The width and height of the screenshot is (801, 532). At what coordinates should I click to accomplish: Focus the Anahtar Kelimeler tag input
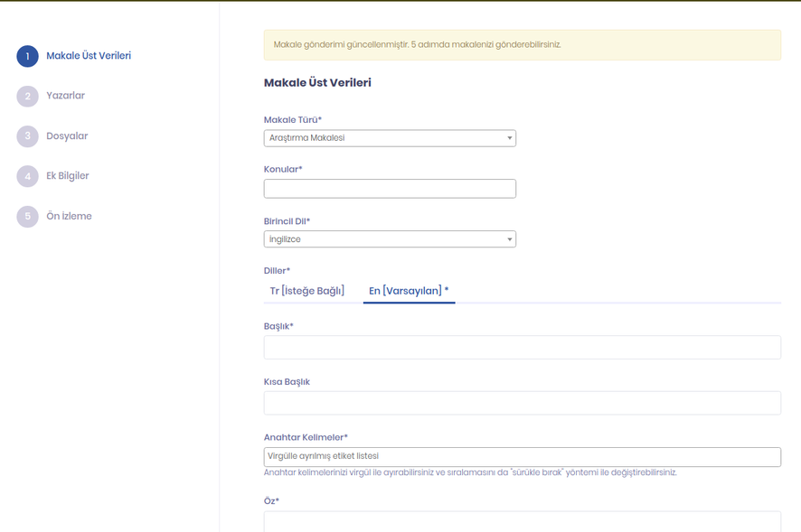click(522, 457)
